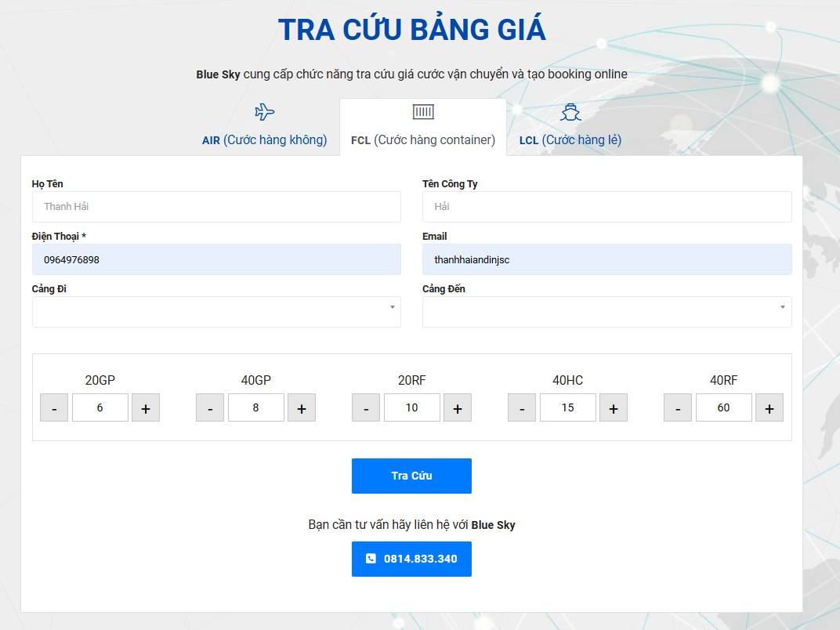Open the Cảng Đi dropdown
This screenshot has height=630, width=840.
[x=216, y=311]
